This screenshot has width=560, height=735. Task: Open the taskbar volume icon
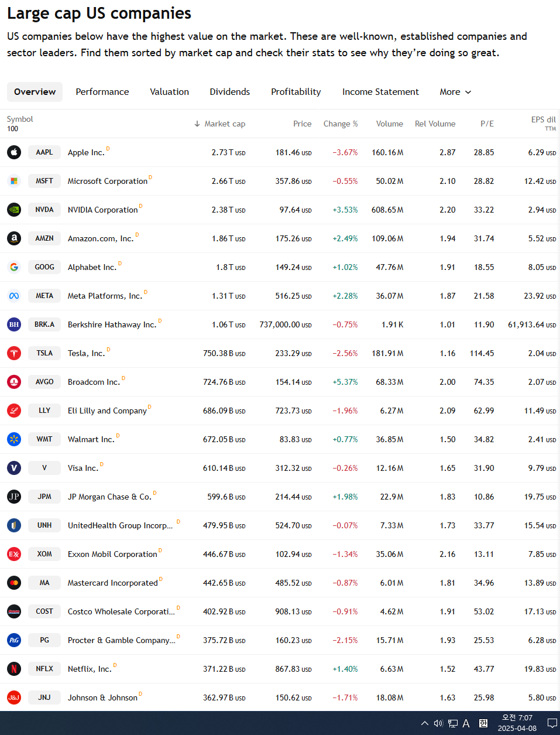[x=438, y=723]
